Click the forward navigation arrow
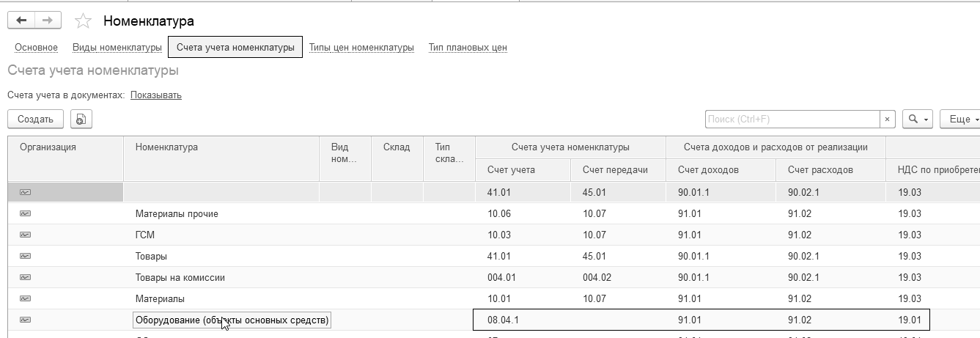This screenshot has width=980, height=338. coord(47,21)
